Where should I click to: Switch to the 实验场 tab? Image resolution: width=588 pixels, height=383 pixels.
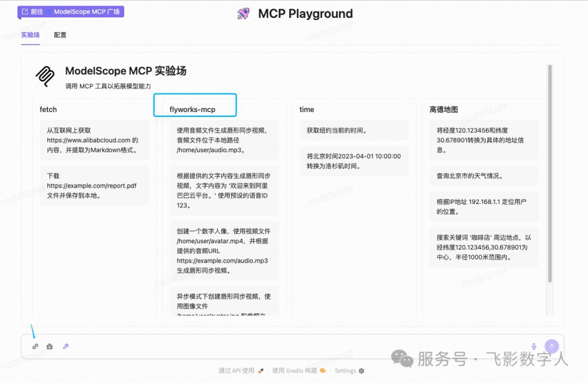[x=30, y=35]
